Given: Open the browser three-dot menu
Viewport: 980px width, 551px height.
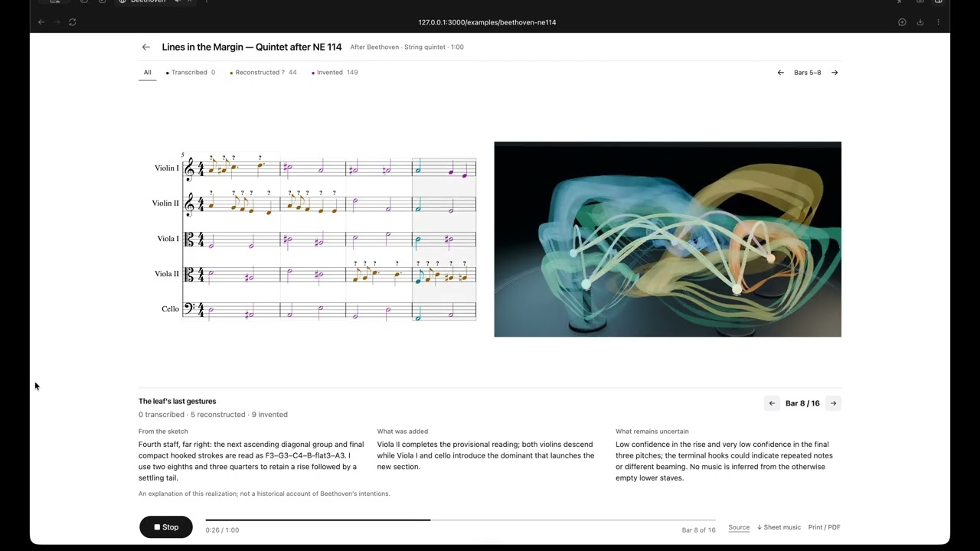Looking at the screenshot, I should [x=938, y=22].
